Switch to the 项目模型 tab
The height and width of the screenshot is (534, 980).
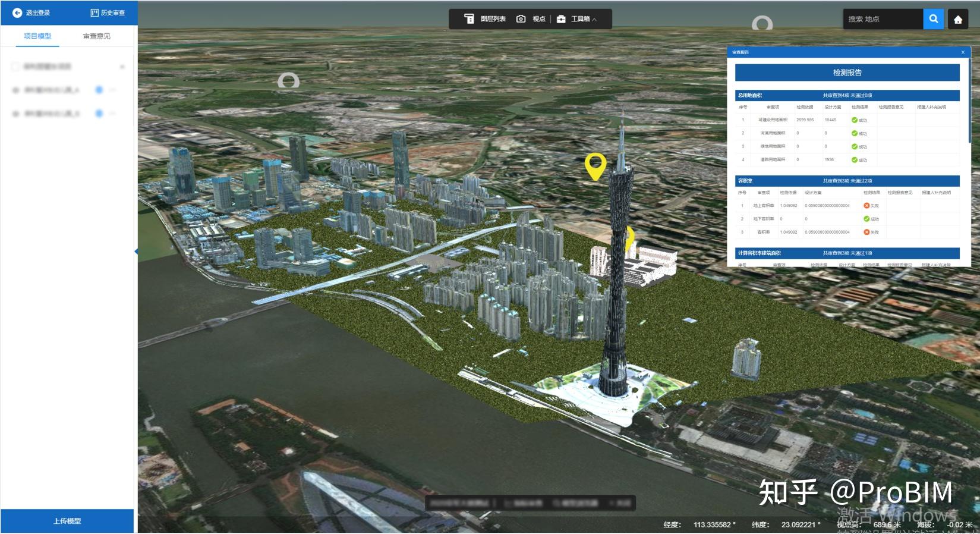[37, 36]
